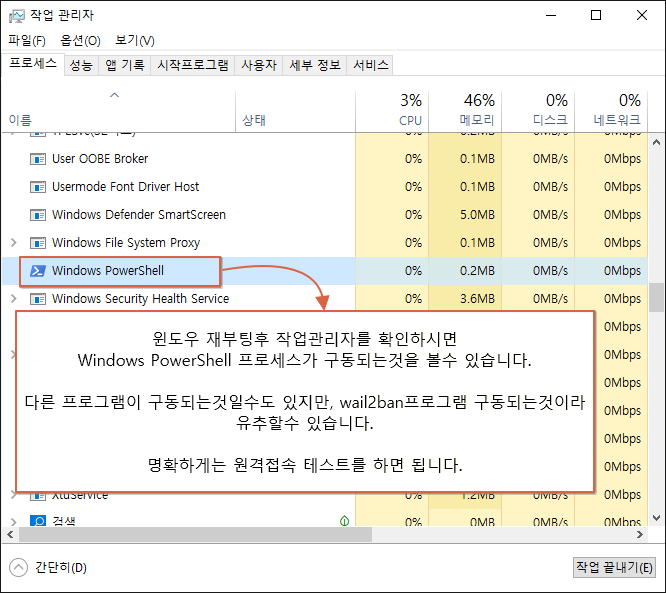Click the 3.6MB memory value

(477, 299)
